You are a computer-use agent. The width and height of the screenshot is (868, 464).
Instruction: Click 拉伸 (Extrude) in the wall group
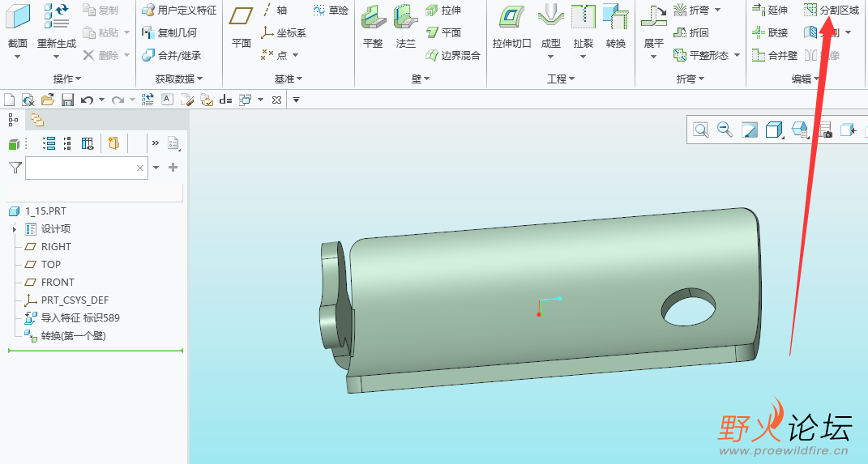pos(443,10)
